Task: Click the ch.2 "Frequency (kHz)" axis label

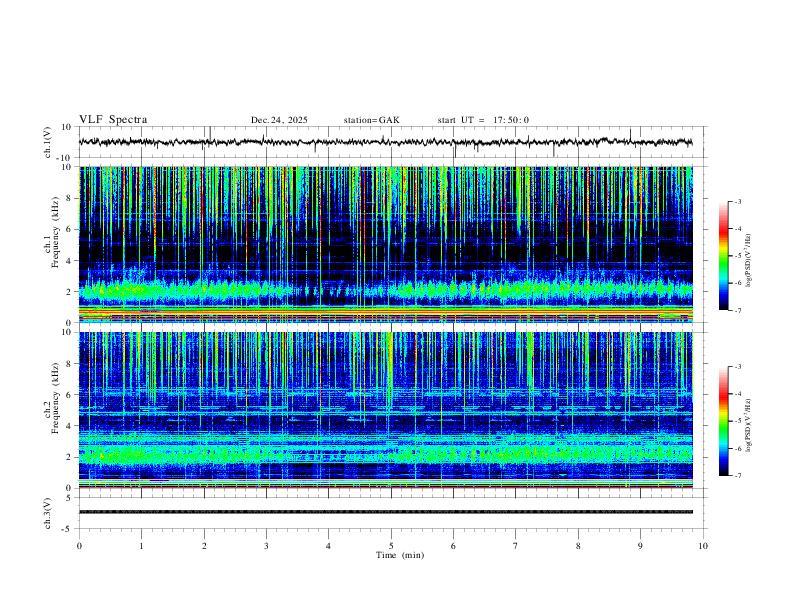Action: click(56, 398)
